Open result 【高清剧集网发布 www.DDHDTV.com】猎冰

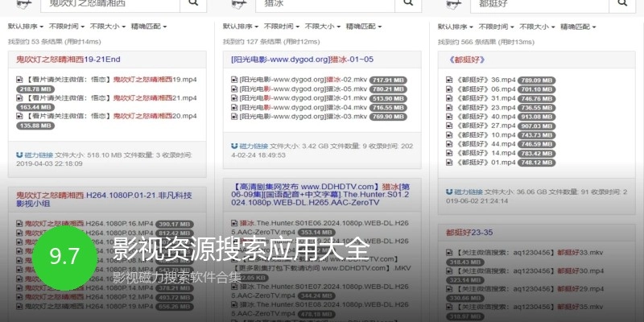point(320,195)
